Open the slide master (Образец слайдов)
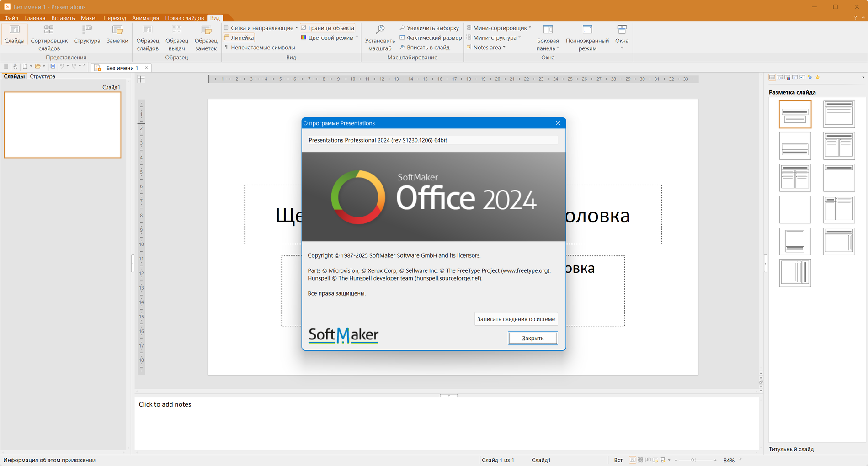868x466 pixels. [x=148, y=38]
